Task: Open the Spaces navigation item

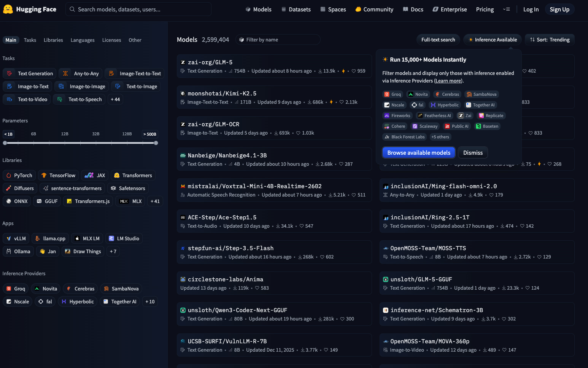Action: tap(333, 9)
